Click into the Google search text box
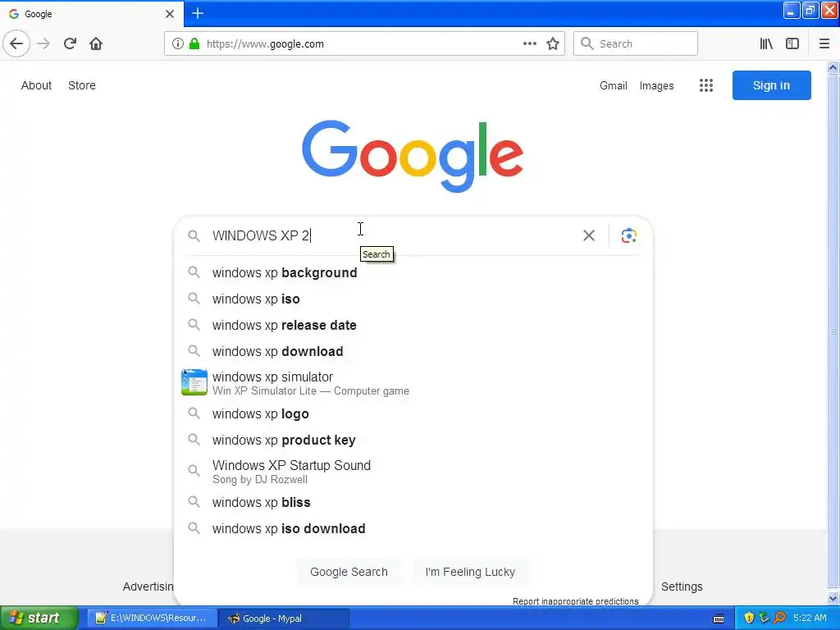 point(394,235)
